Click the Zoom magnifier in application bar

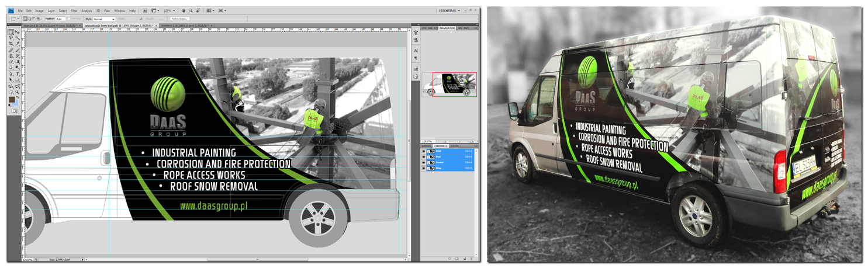click(x=190, y=11)
